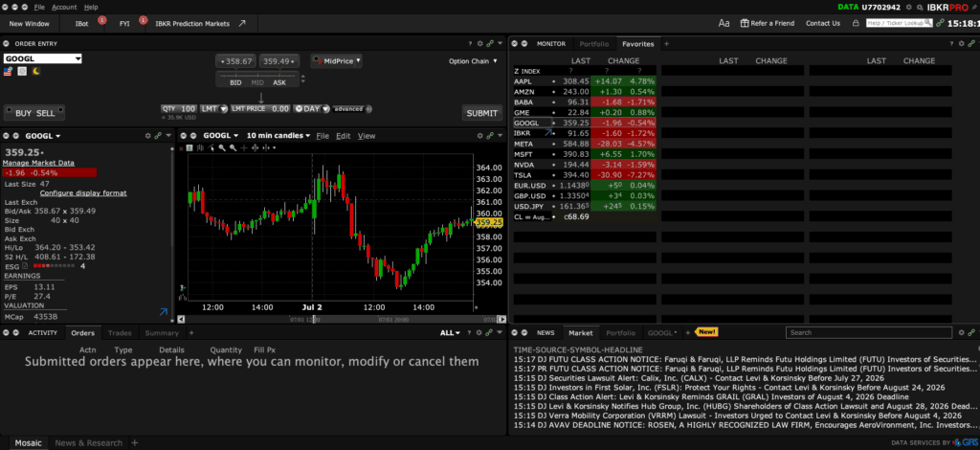Image resolution: width=980 pixels, height=450 pixels.
Task: Open the Option Chain dropdown
Action: tap(473, 61)
